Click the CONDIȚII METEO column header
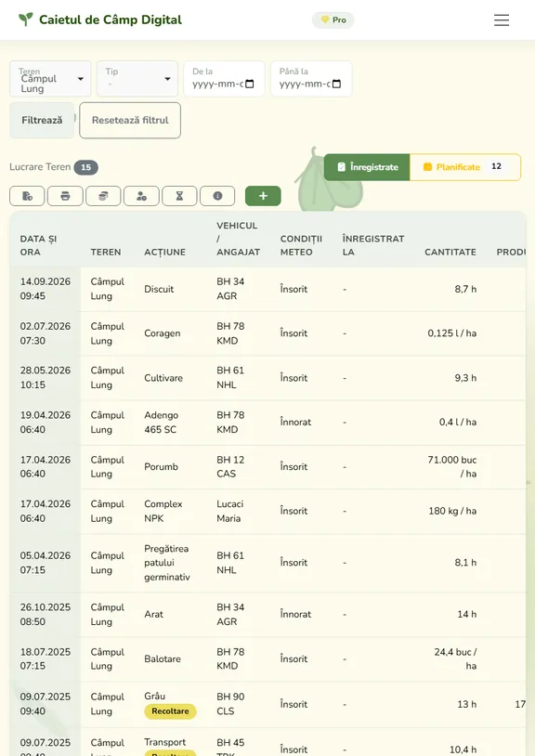The image size is (535, 756). (x=301, y=245)
